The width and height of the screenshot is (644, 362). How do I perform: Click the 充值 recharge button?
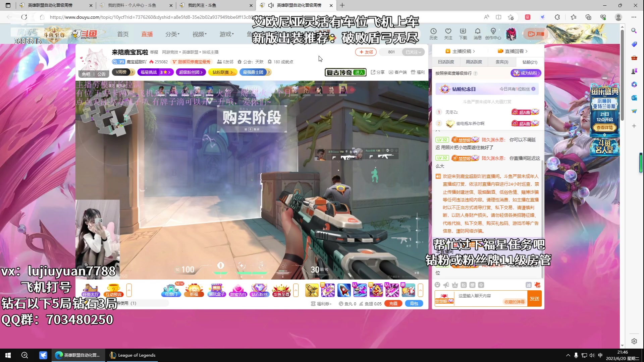point(393,303)
